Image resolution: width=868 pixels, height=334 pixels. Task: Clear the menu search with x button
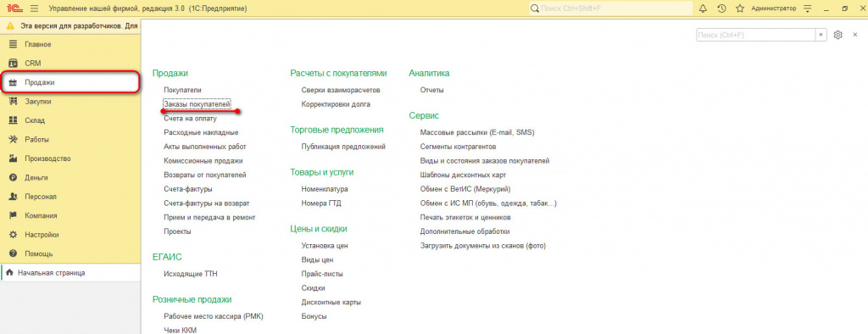(821, 35)
